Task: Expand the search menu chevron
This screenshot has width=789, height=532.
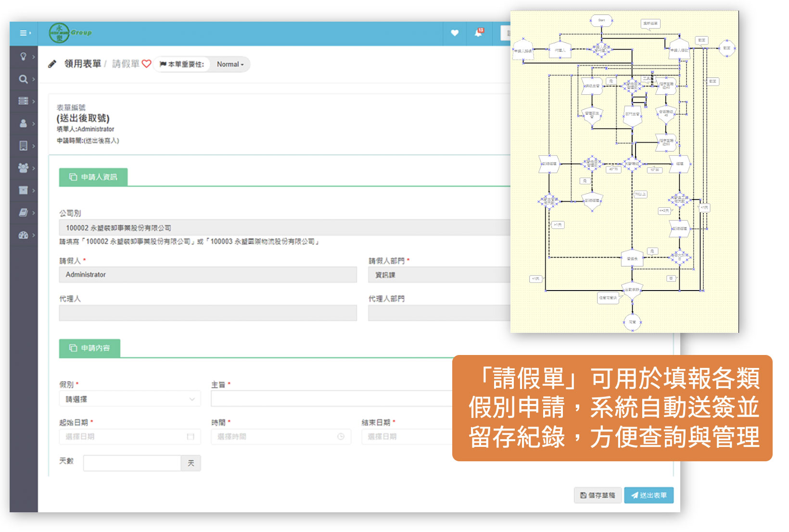Action: 34,79
